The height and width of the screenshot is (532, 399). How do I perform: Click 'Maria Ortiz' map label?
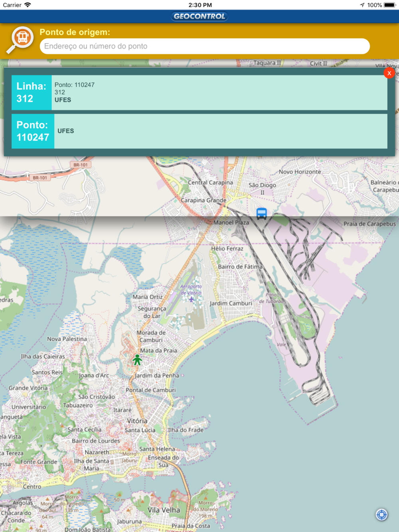148,297
